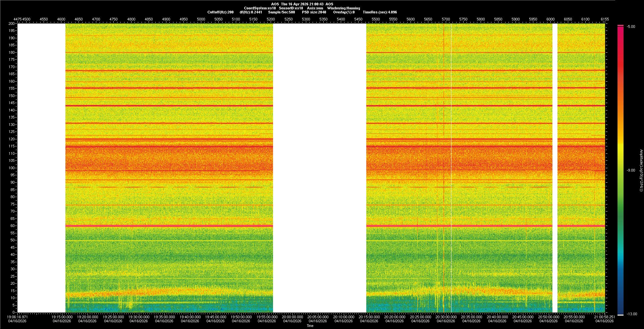Click the blue bottom of the amplitude colorbar

[621, 302]
